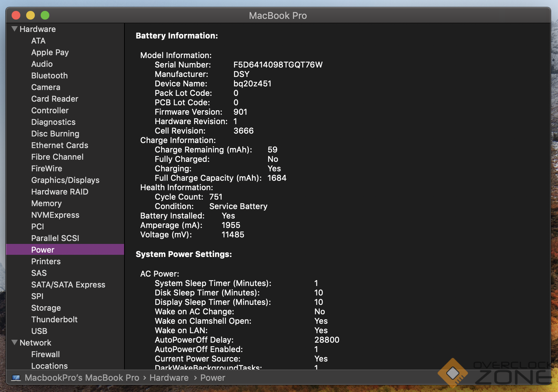
Task: Show the Storage hardware details
Action: point(46,308)
